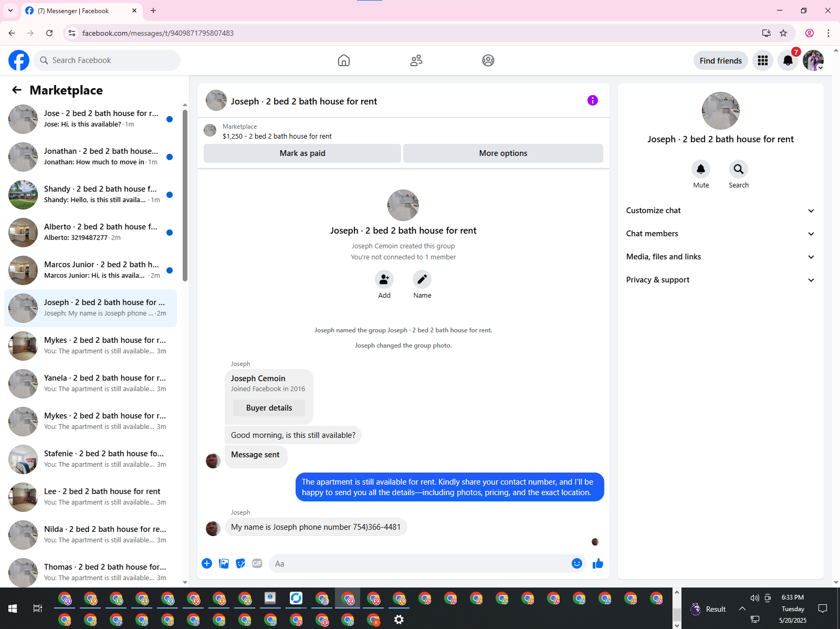
Task: Attach a photo using the image icon
Action: (224, 563)
